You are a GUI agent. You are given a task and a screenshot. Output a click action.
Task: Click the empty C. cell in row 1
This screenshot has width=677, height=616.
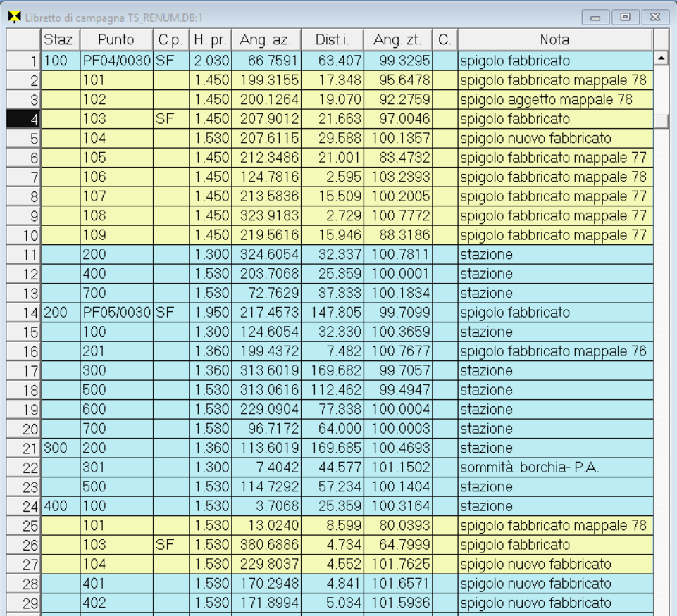pos(445,61)
